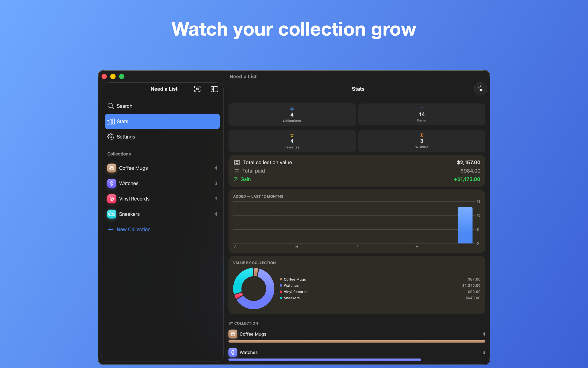This screenshot has width=588, height=368.
Task: Click the Settings gear icon
Action: pyautogui.click(x=111, y=137)
